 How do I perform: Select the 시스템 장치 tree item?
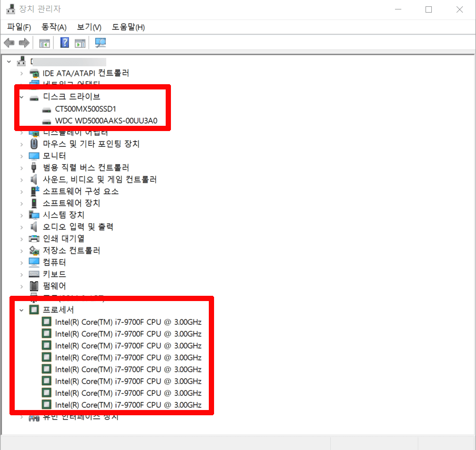63,215
